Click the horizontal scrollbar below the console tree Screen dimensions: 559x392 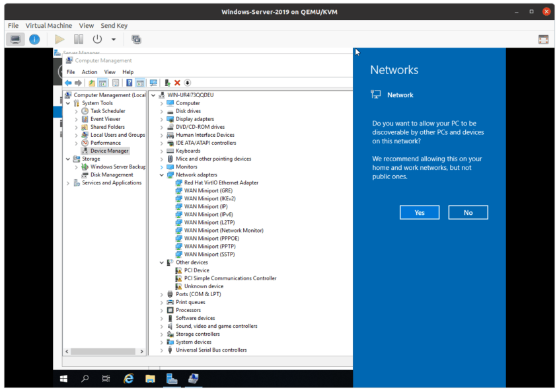102,352
